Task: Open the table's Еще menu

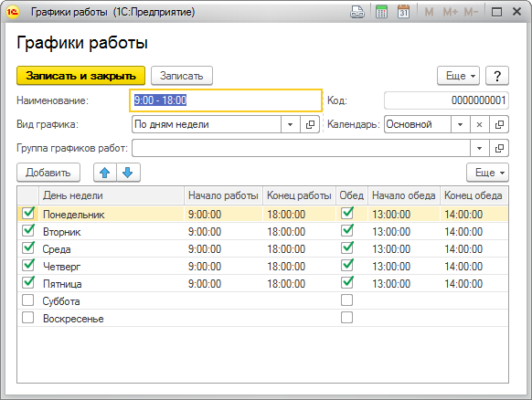Action: click(487, 173)
